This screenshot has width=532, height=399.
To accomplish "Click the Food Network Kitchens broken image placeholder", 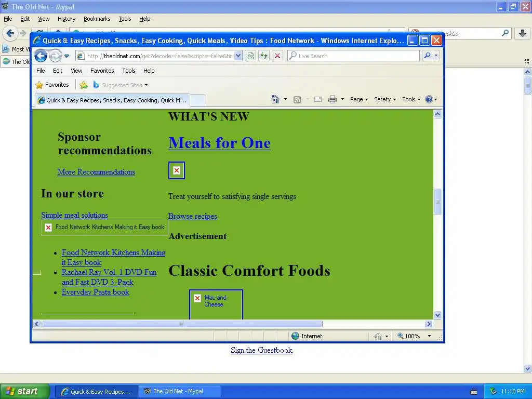I will point(104,228).
